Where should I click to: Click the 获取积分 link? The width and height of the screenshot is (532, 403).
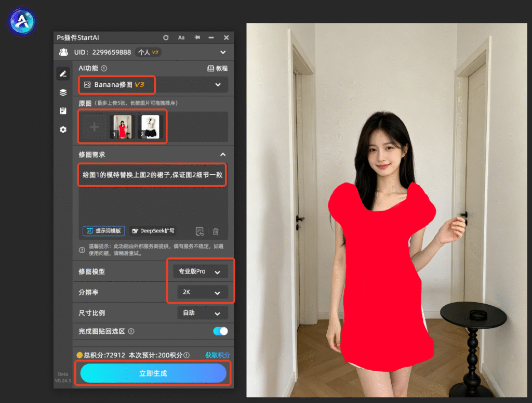pos(218,355)
